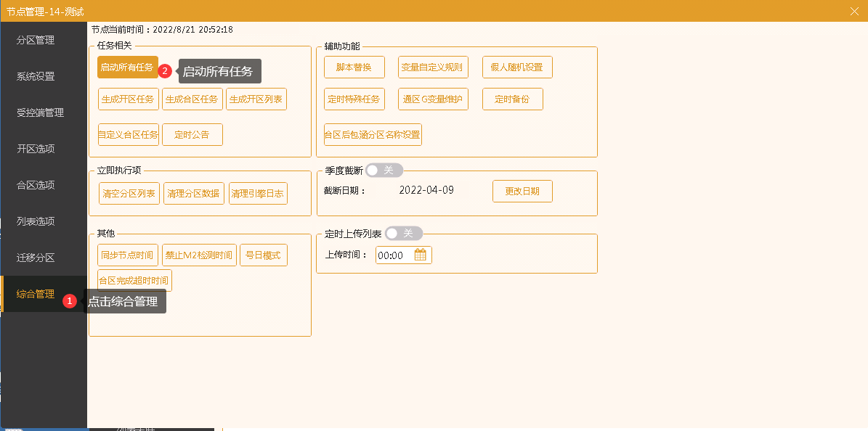The width and height of the screenshot is (868, 431).
Task: Open the 合区选项 section
Action: 36,185
